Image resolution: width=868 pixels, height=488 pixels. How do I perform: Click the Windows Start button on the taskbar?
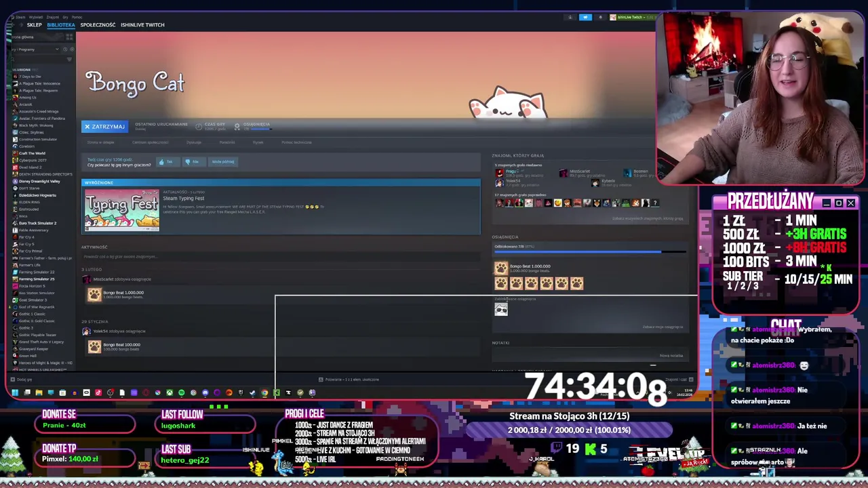15,392
